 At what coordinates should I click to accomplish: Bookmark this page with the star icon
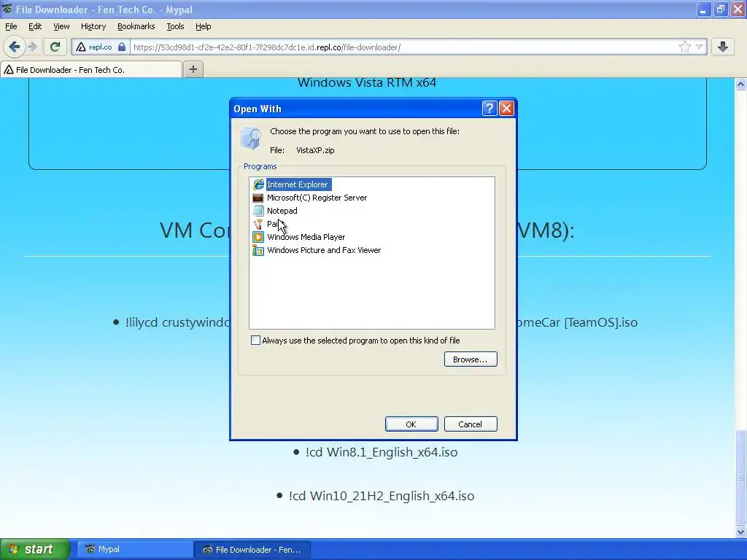click(684, 47)
